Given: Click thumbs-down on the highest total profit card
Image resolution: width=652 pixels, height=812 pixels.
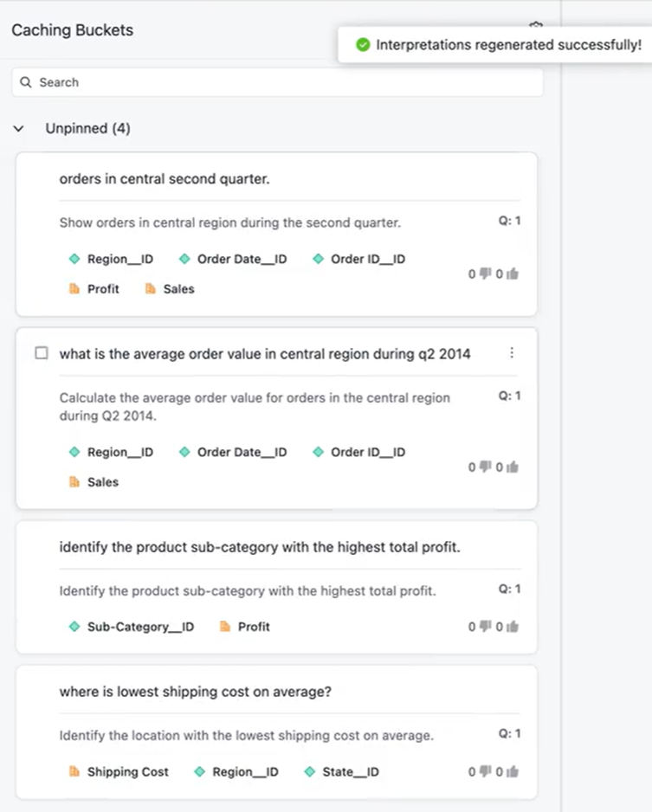Looking at the screenshot, I should click(x=486, y=626).
